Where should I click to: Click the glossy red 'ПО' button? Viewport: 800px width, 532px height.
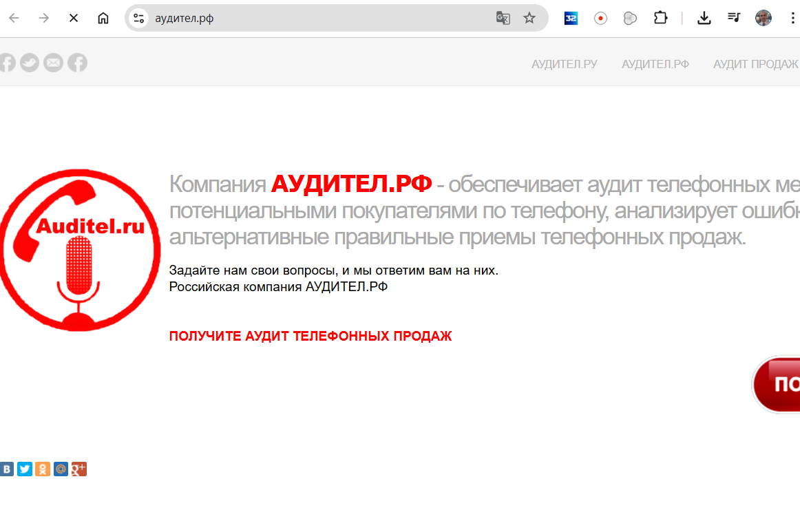[777, 384]
